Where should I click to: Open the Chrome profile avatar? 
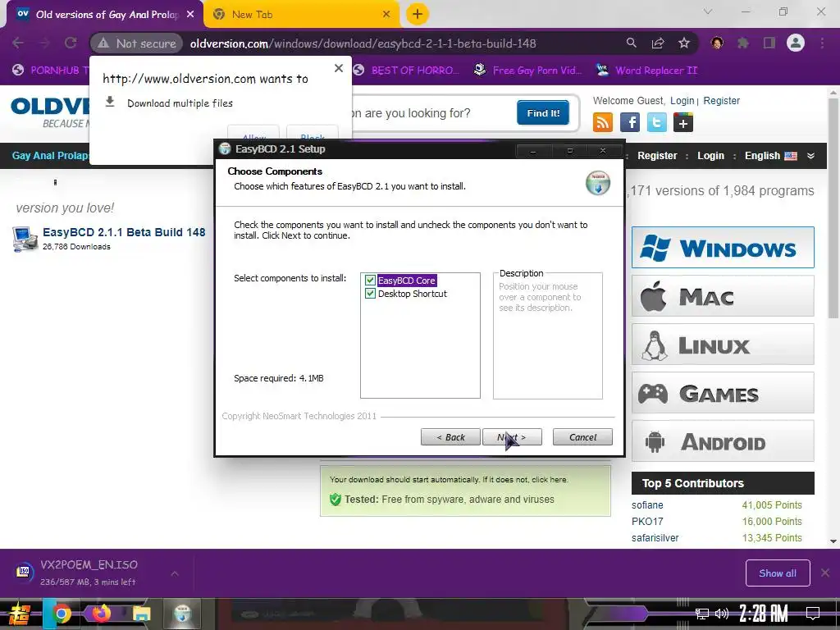(x=796, y=43)
